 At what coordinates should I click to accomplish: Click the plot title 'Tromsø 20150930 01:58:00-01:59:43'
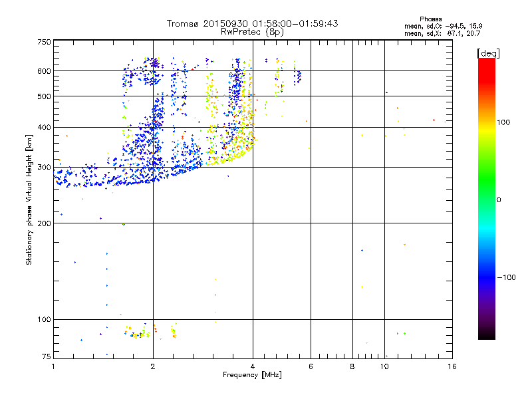tap(252, 23)
